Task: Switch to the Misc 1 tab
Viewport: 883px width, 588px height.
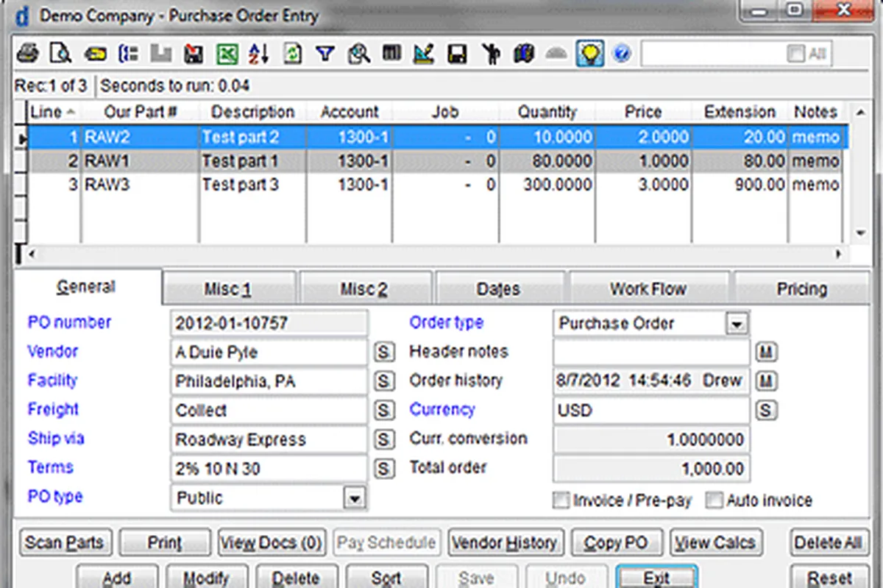Action: (228, 289)
